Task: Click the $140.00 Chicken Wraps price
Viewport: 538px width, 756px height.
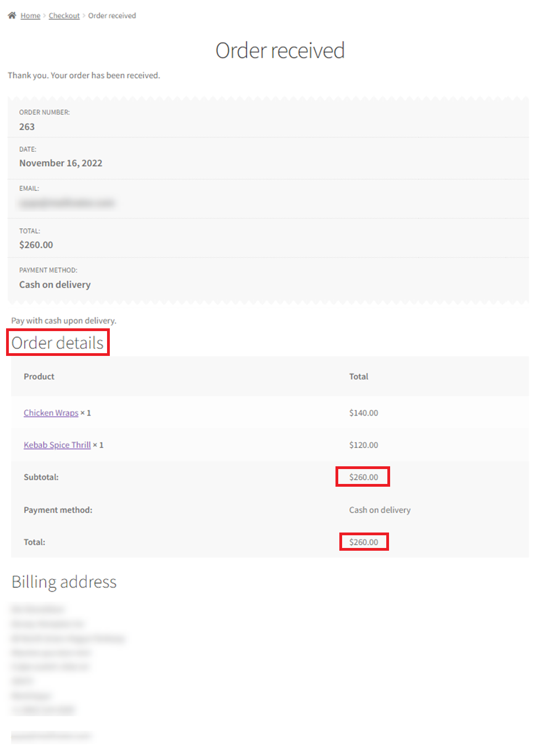Action: [364, 413]
